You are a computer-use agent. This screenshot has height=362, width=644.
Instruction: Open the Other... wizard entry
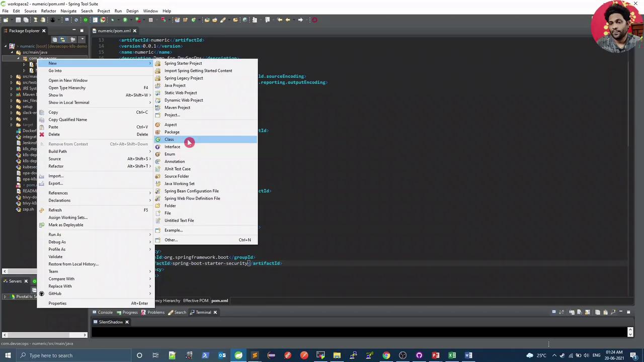coord(205,240)
